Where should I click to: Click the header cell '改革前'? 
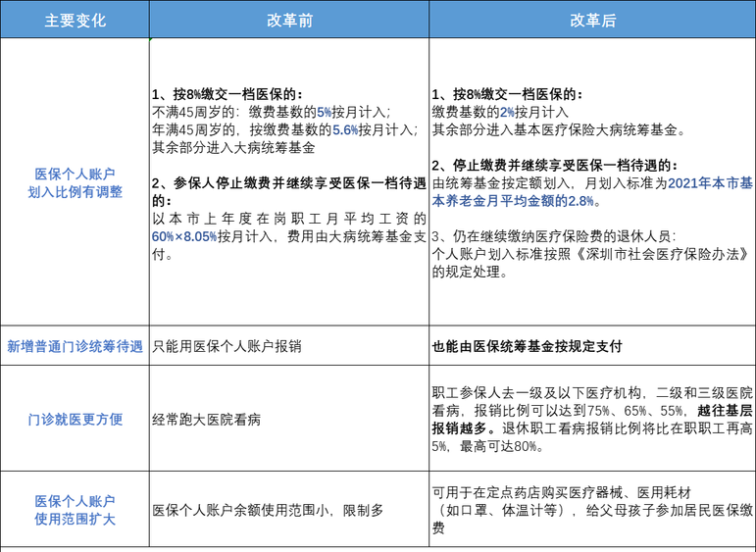289,20
